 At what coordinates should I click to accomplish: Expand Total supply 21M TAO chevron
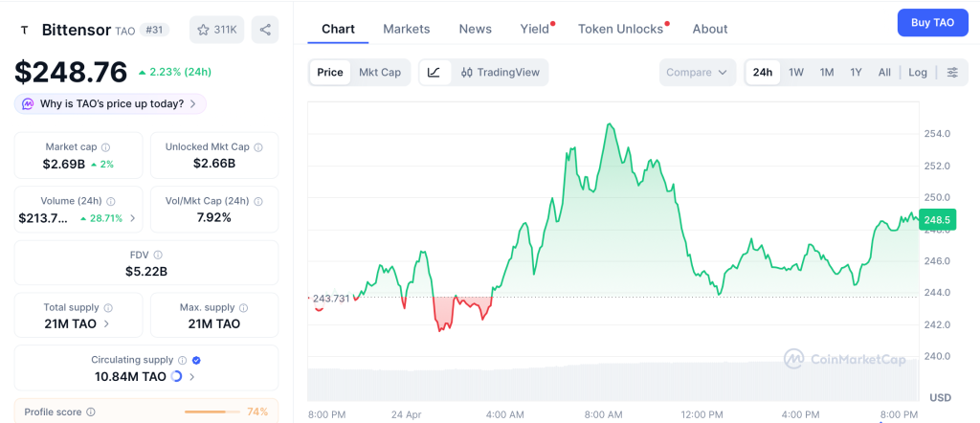click(105, 324)
